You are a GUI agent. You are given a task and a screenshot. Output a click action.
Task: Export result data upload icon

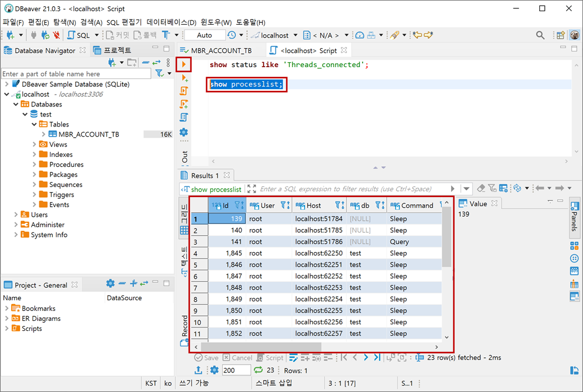(x=198, y=370)
